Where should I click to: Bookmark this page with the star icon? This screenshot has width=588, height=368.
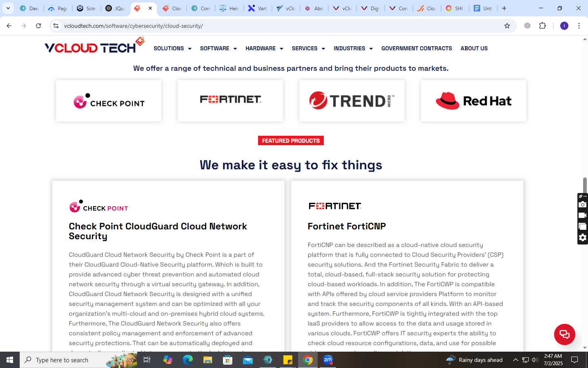click(x=507, y=26)
